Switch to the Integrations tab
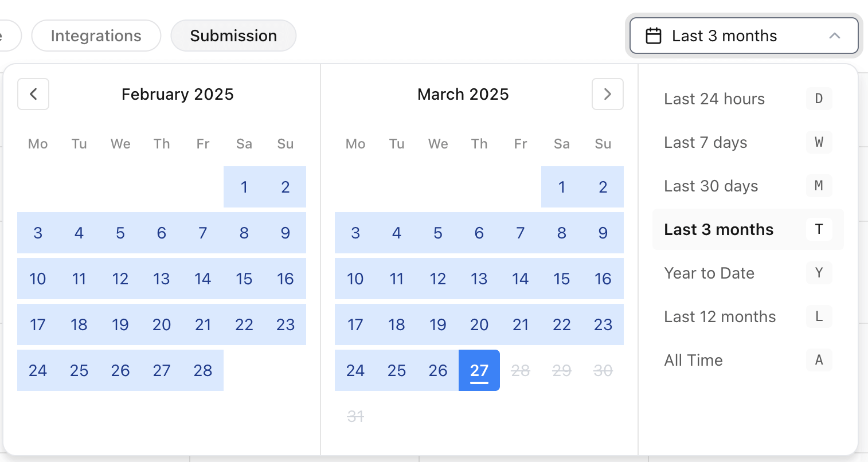Screen dimensions: 868x462 96,36
